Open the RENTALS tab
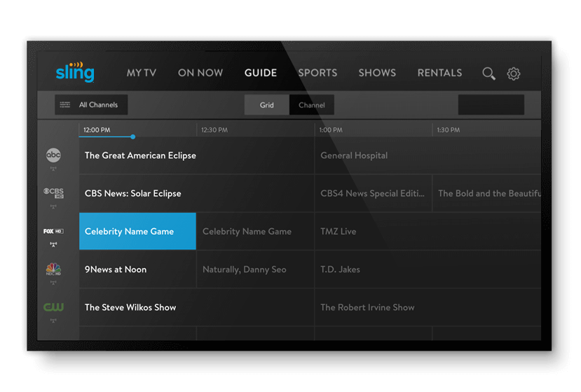The image size is (581, 392). [x=440, y=73]
